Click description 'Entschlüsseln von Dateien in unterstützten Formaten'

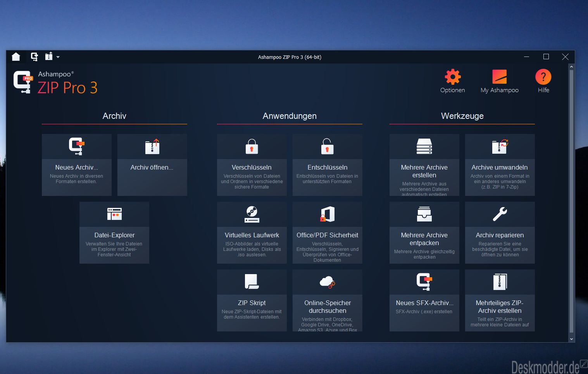coord(327,179)
